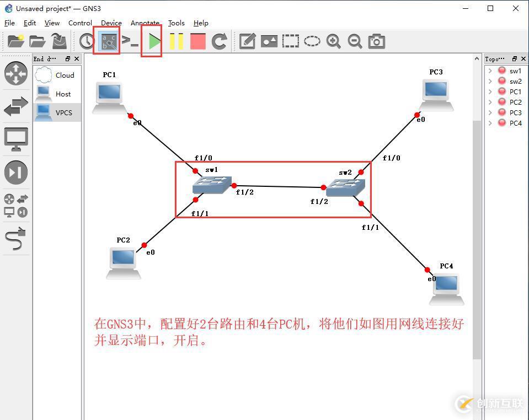Open the Annotate menu
Image resolution: width=529 pixels, height=420 pixels.
(145, 23)
